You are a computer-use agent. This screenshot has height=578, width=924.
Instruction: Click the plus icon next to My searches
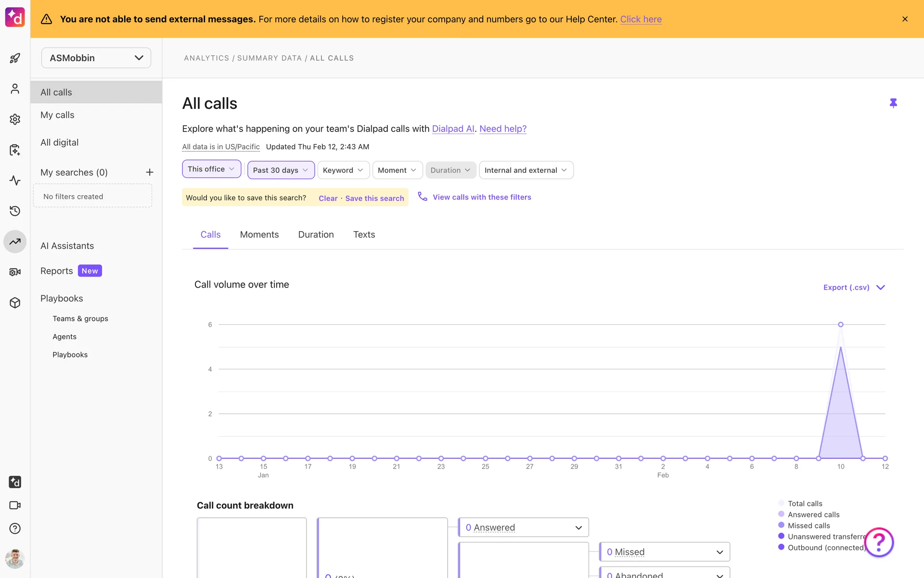click(150, 172)
